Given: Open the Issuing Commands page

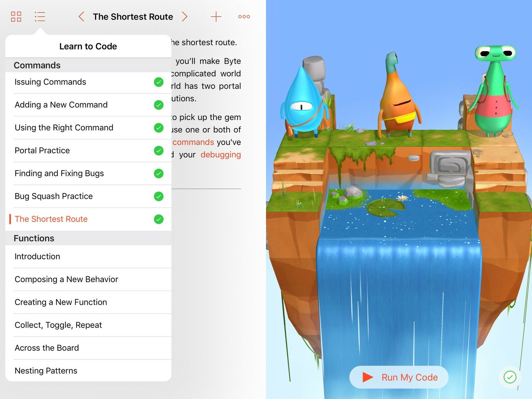Looking at the screenshot, I should click(88, 82).
